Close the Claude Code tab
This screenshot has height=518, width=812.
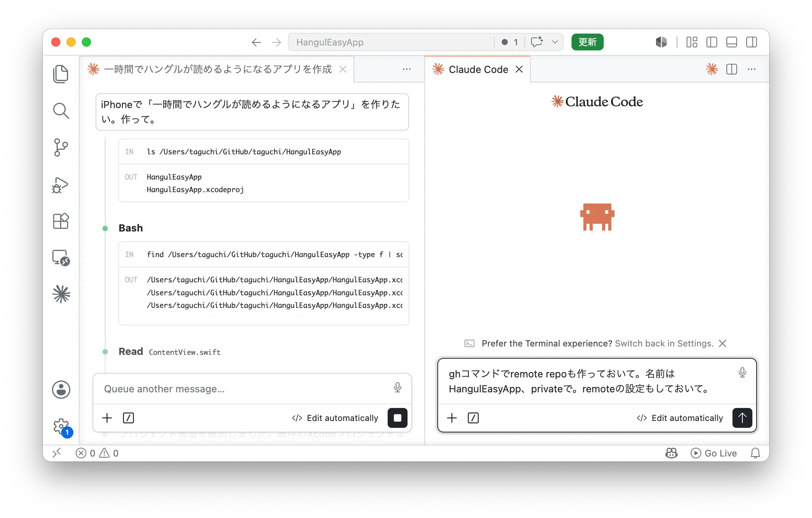pos(519,69)
